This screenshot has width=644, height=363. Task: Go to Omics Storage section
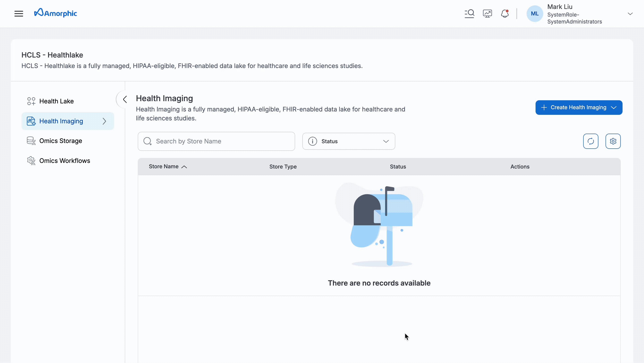tap(61, 141)
